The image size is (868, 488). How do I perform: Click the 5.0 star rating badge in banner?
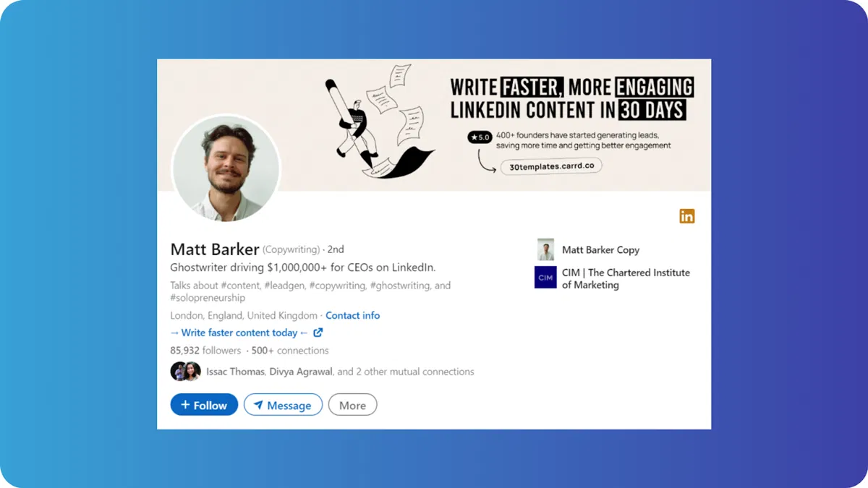tap(480, 137)
